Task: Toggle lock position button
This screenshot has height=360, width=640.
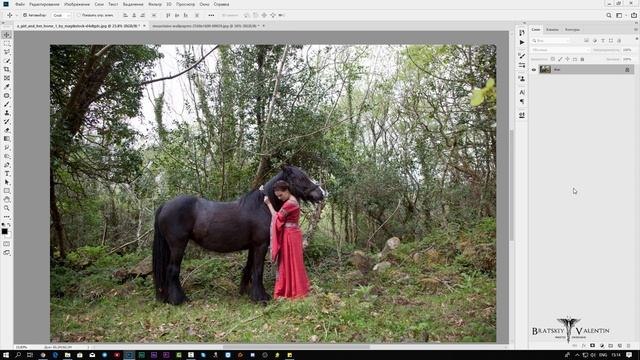Action: click(x=567, y=59)
